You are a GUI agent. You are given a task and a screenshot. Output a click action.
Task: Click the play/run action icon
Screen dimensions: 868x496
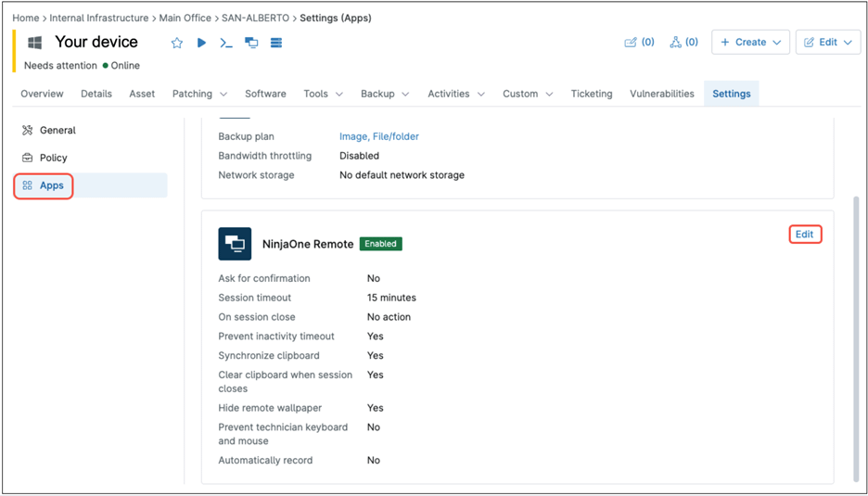201,43
